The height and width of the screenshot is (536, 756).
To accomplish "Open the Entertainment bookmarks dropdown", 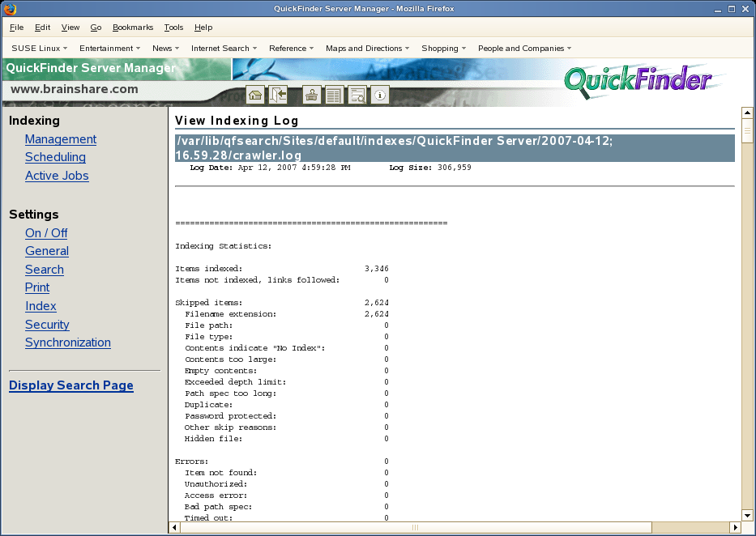I will pos(110,48).
